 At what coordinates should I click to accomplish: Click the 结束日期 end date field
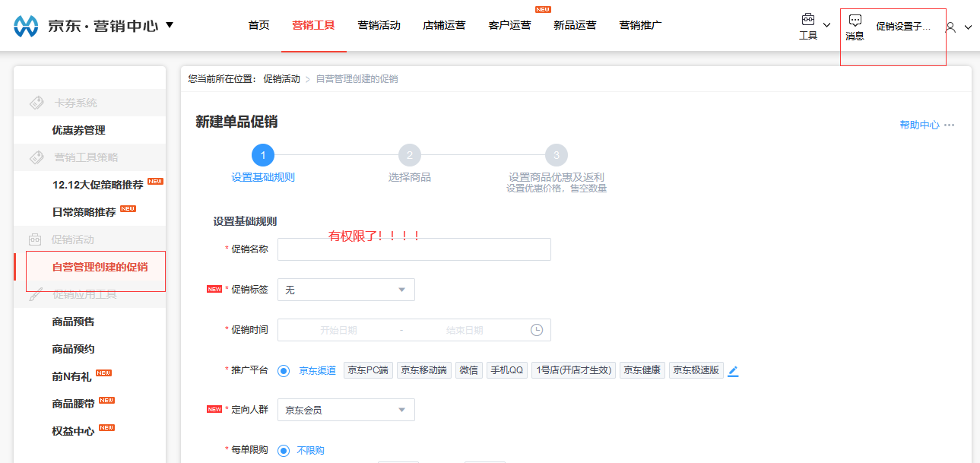[465, 330]
